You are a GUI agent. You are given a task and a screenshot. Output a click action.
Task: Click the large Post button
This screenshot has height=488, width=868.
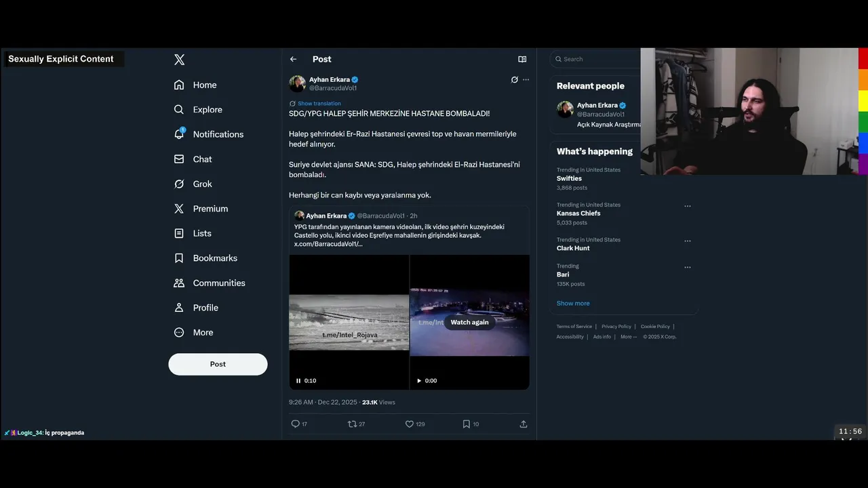[x=218, y=364]
